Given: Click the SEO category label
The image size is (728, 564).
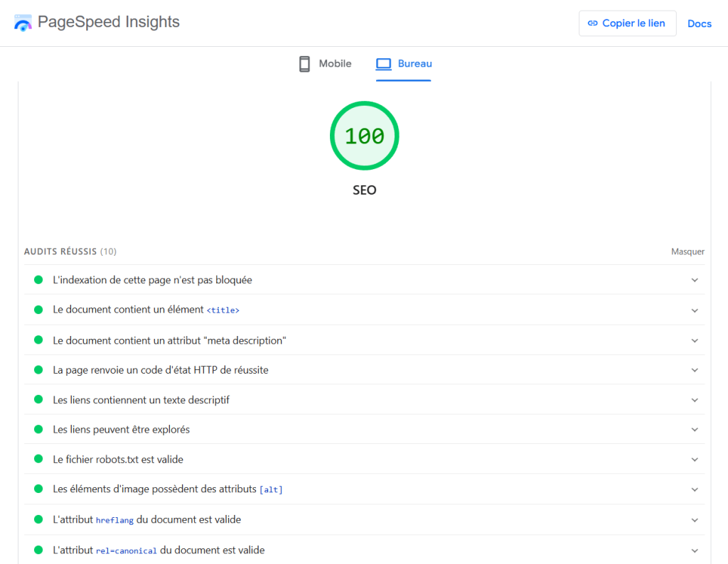Looking at the screenshot, I should (x=364, y=190).
